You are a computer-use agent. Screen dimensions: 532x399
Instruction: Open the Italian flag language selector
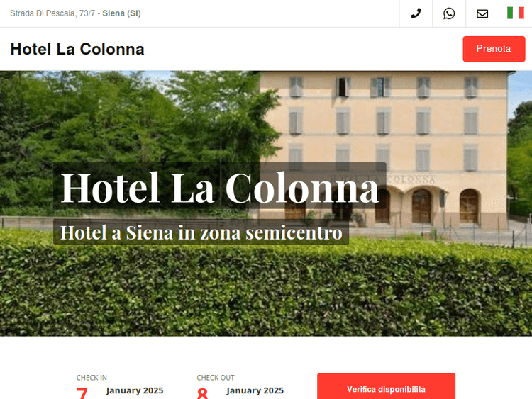[x=516, y=13]
